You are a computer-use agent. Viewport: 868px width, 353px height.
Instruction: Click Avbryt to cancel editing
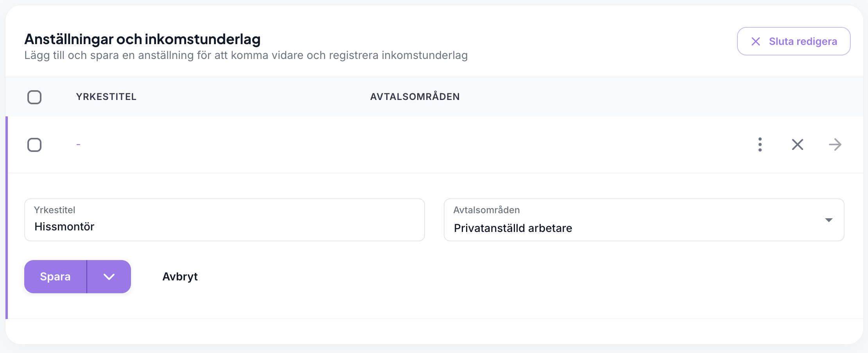[180, 277]
